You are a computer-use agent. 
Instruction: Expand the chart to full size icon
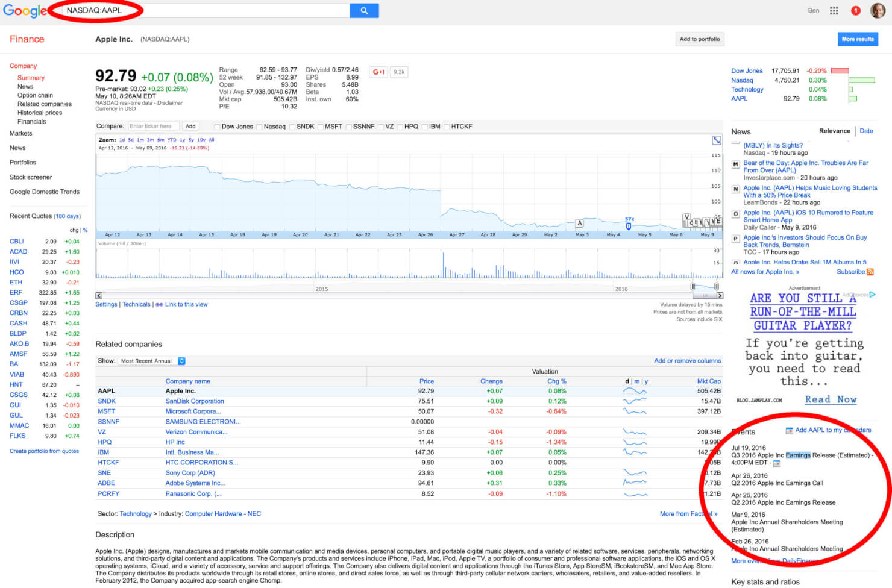[717, 140]
